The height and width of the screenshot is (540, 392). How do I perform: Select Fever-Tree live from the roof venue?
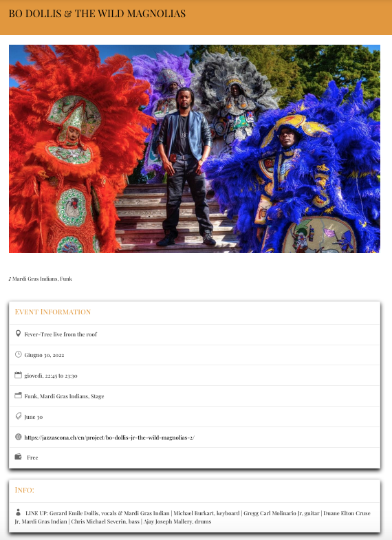tap(61, 334)
